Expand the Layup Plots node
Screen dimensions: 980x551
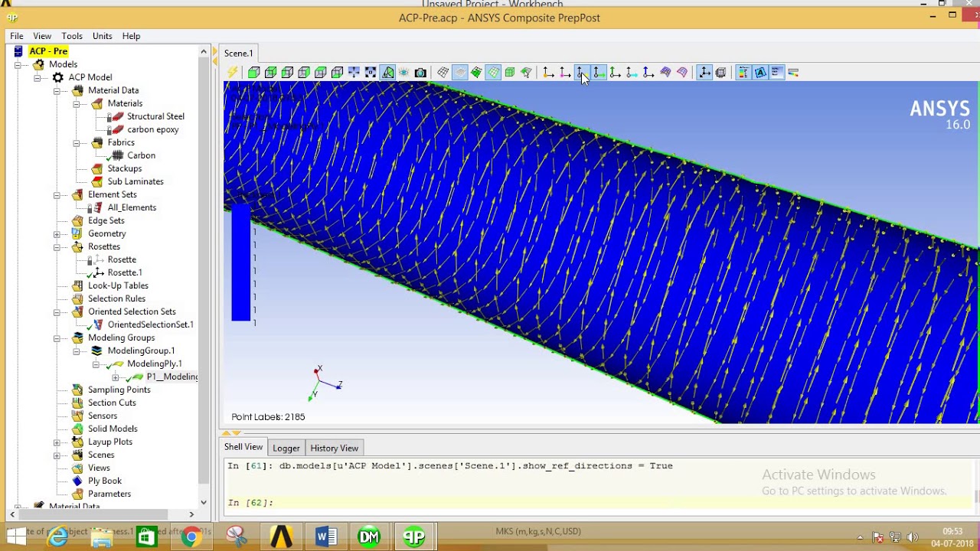click(57, 442)
